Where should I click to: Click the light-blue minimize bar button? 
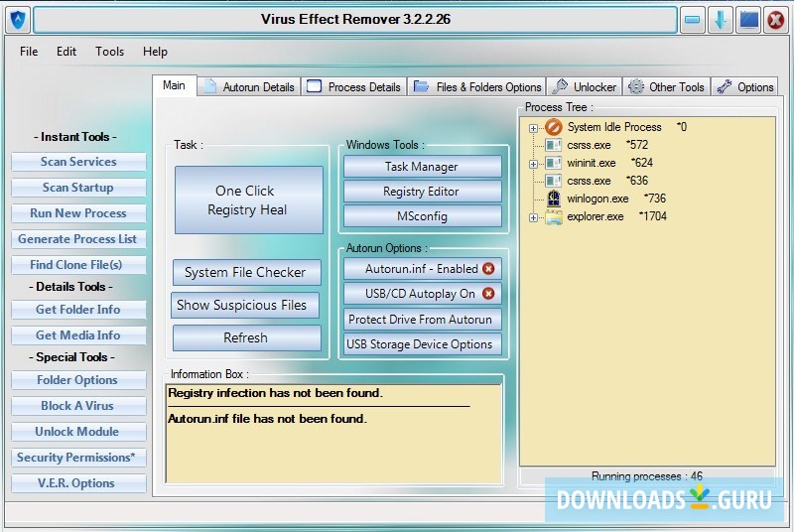(692, 20)
